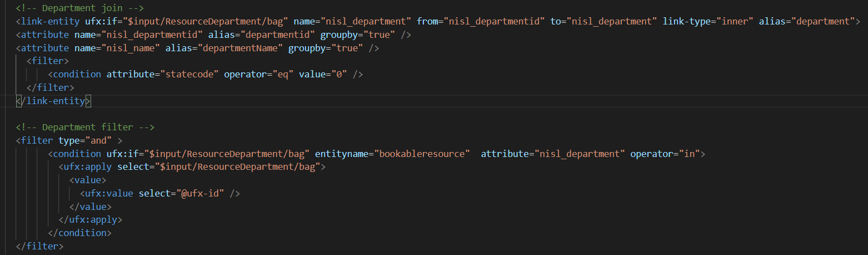The height and width of the screenshot is (255, 868).
Task: Click the entityname="bookableresource" attribute
Action: (x=392, y=154)
